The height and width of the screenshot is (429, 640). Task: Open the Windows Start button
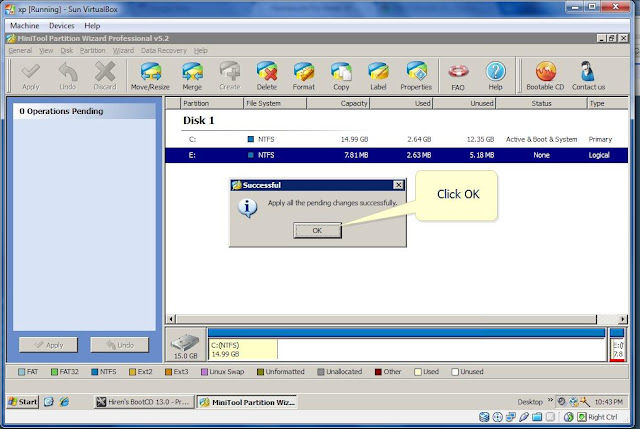pyautogui.click(x=22, y=402)
